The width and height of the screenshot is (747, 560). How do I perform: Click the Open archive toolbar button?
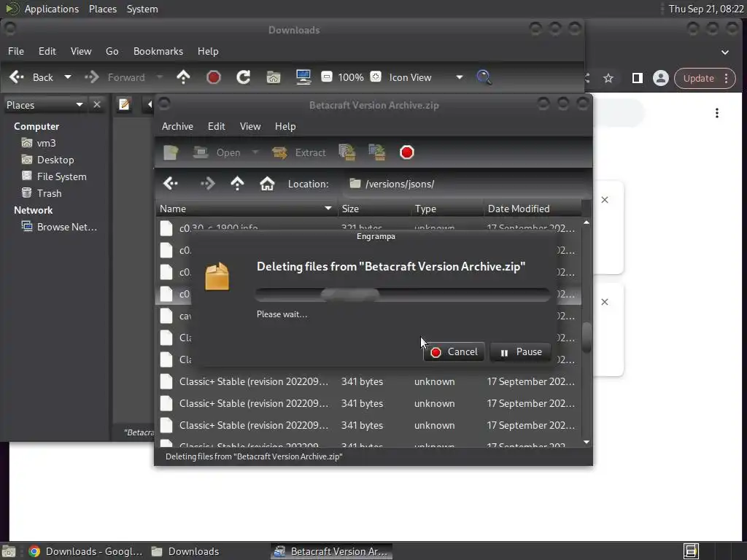(x=217, y=152)
